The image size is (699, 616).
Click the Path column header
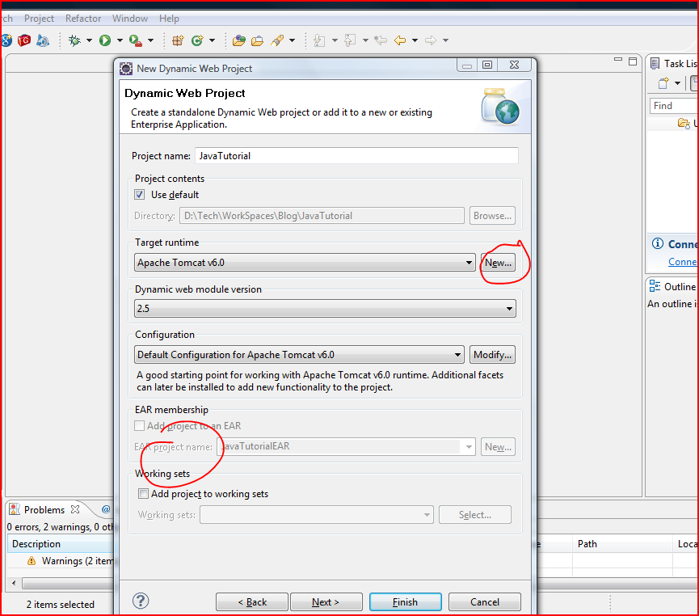[622, 544]
